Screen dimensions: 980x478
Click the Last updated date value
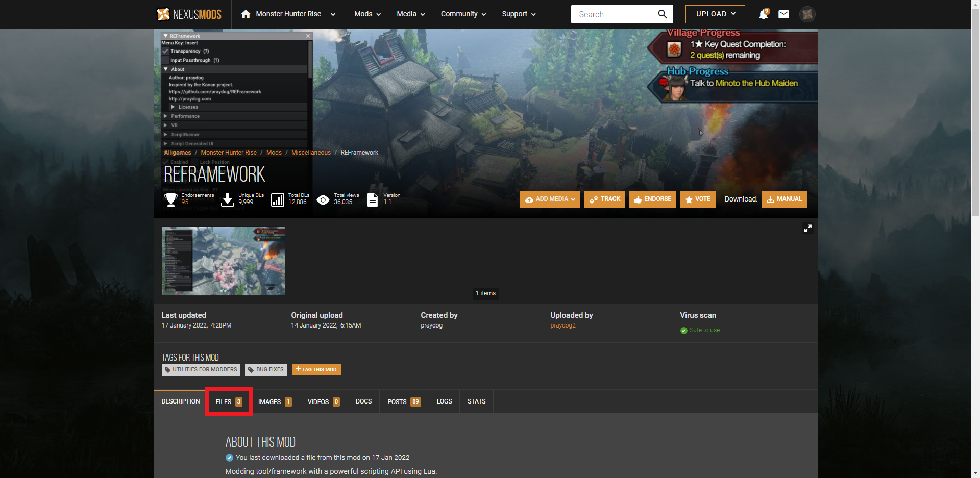pos(197,325)
